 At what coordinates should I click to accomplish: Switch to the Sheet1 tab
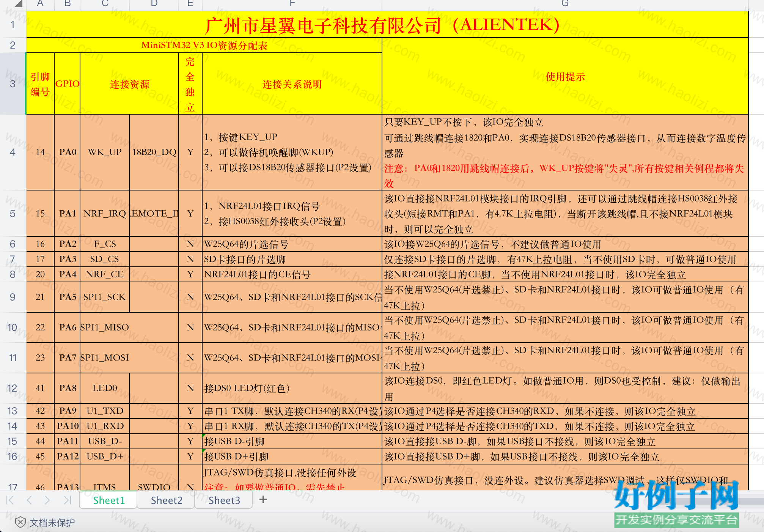point(109,500)
